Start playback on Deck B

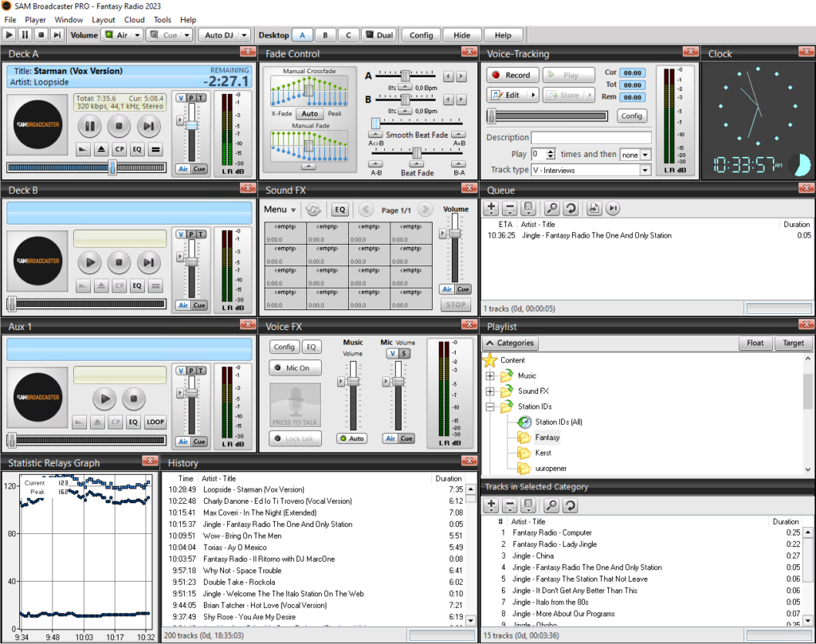(89, 262)
